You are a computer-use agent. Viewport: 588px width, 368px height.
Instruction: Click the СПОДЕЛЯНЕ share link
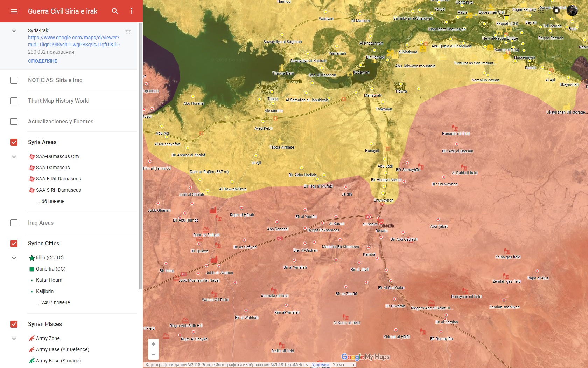43,61
